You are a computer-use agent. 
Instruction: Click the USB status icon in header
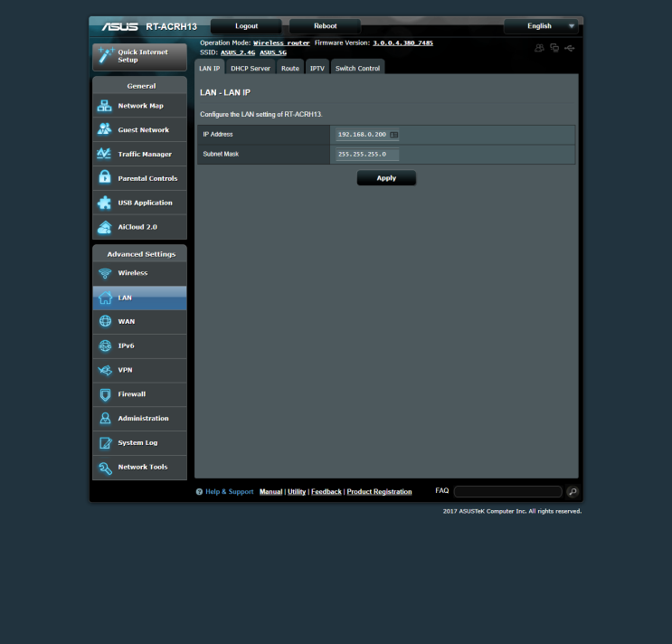point(570,48)
